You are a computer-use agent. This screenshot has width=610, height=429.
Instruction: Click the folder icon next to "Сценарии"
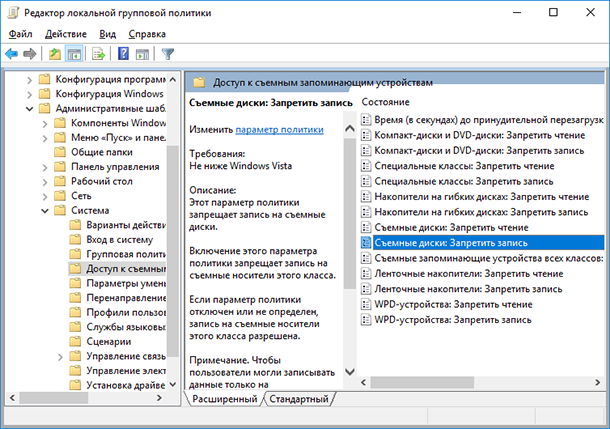tap(75, 341)
